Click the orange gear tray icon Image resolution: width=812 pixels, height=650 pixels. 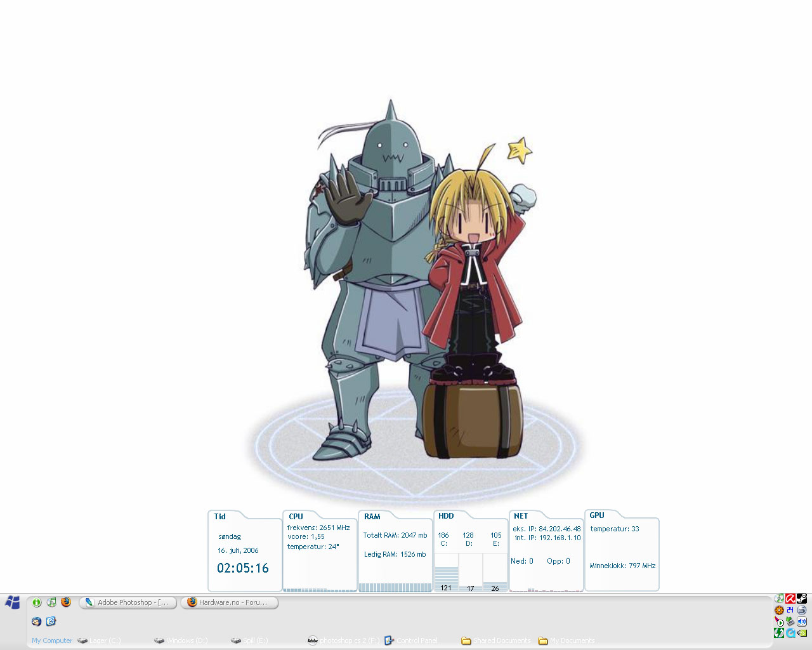tap(779, 610)
